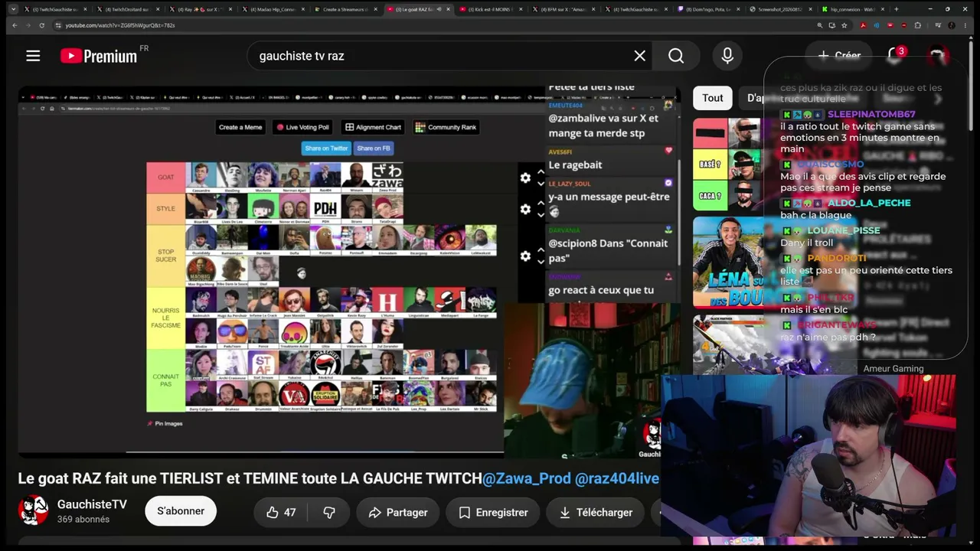This screenshot has width=980, height=551.
Task: Open the GauchisteTV channel avatar
Action: coord(33,510)
